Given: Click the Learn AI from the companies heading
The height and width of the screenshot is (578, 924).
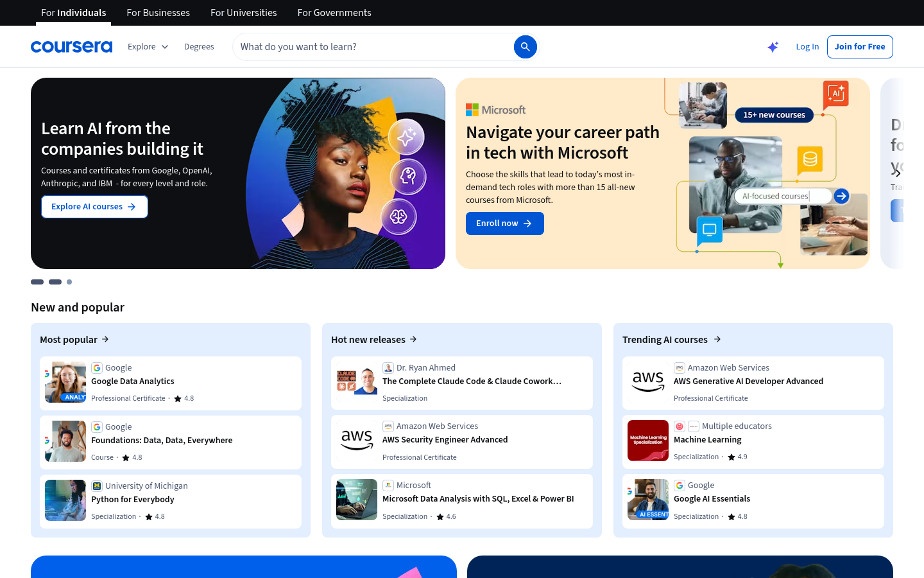Looking at the screenshot, I should click(x=122, y=139).
